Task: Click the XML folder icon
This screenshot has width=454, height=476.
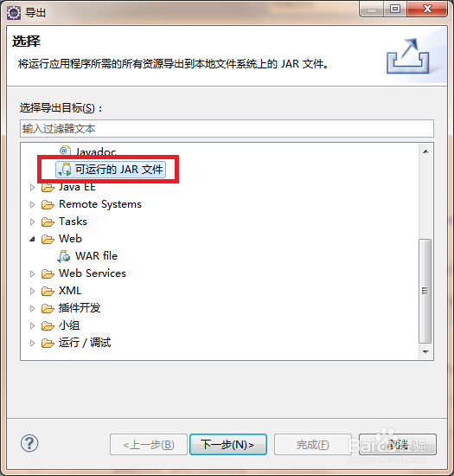Action: click(x=48, y=291)
